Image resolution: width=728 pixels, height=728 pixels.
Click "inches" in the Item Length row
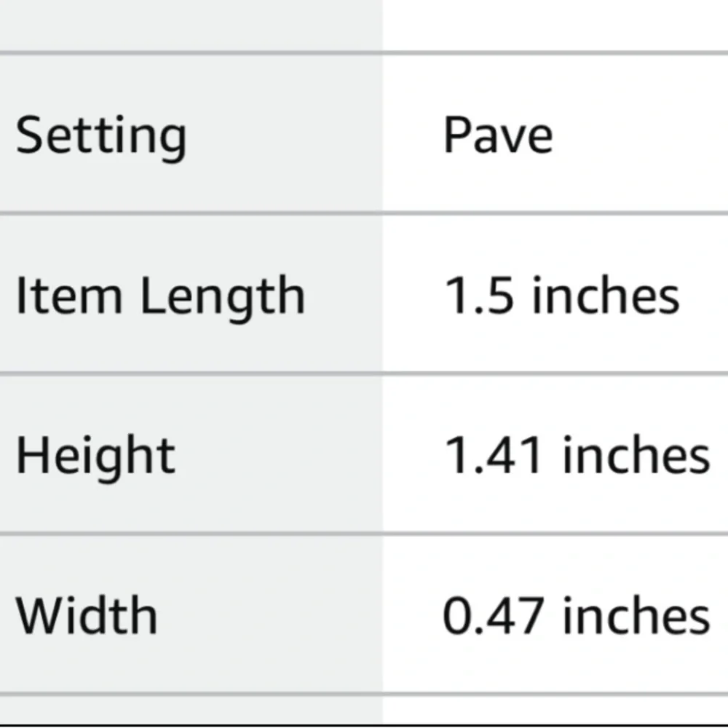click(x=606, y=296)
